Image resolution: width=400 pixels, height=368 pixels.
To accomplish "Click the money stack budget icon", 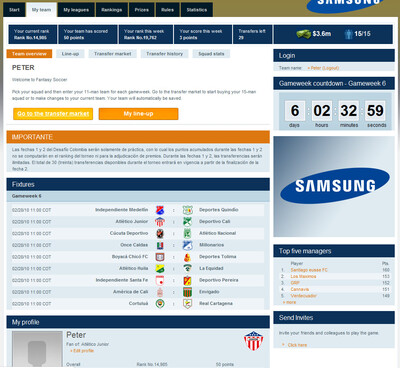I will (303, 34).
